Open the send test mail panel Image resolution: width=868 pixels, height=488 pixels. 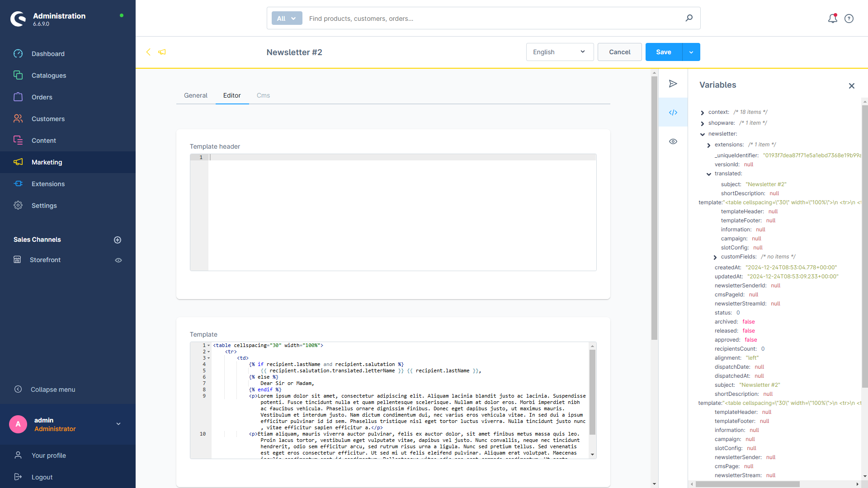(673, 84)
